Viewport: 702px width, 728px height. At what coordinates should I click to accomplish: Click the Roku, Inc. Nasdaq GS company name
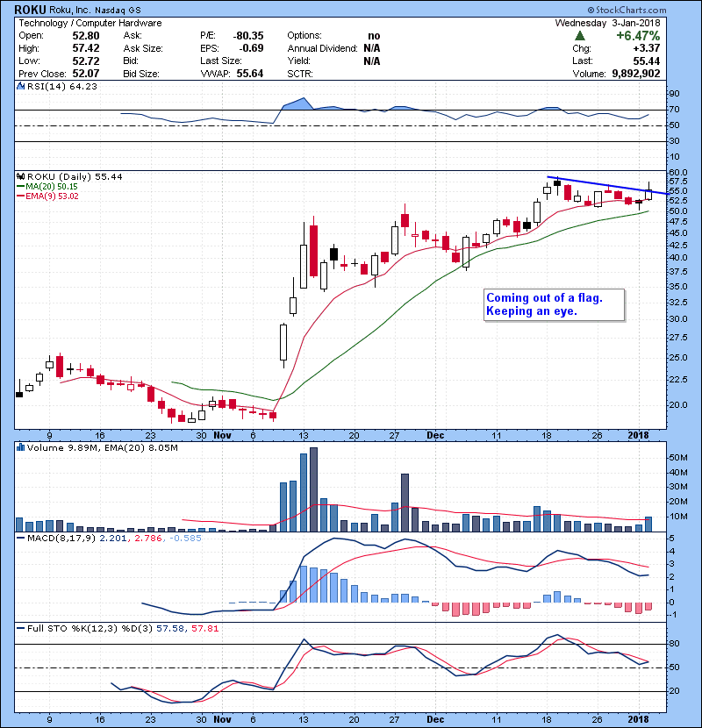[x=95, y=10]
